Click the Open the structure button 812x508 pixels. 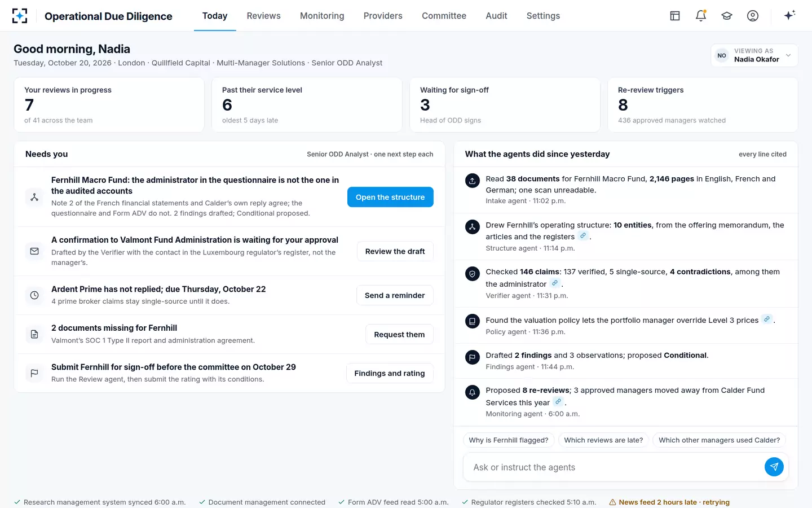(x=390, y=197)
